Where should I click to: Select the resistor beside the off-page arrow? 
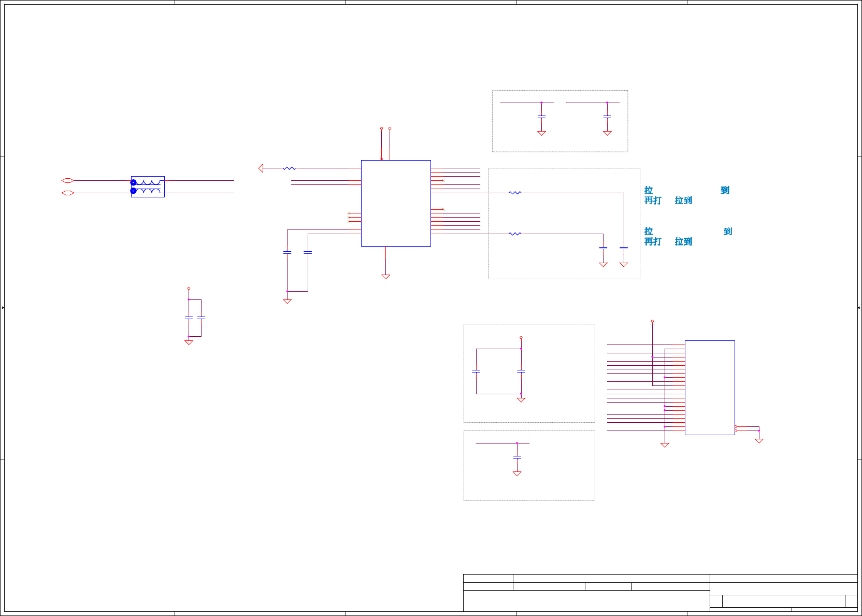[289, 168]
